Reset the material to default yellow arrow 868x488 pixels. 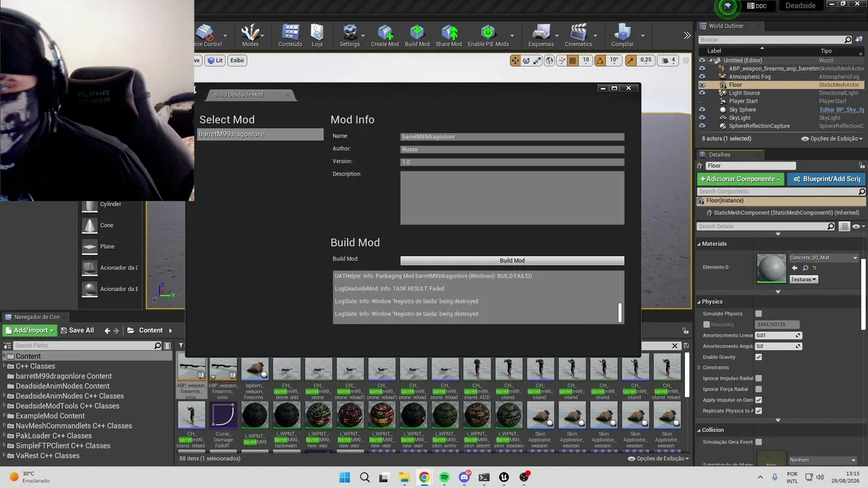pos(814,268)
